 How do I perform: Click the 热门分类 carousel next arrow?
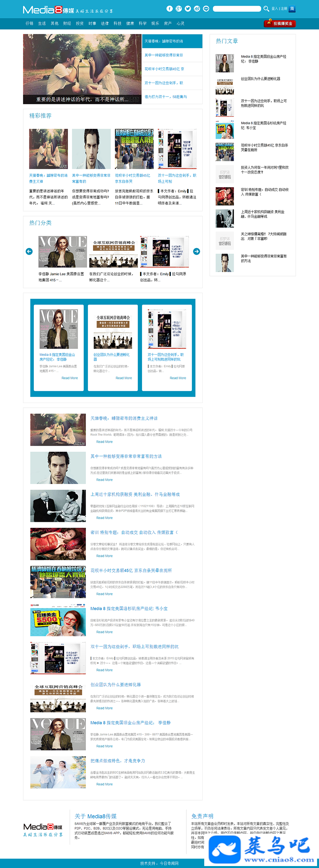[x=196, y=252]
